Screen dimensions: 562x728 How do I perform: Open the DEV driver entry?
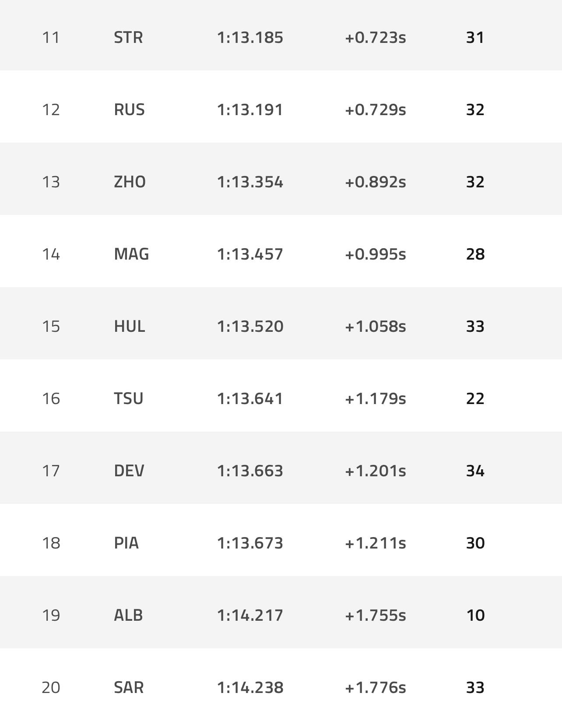(x=129, y=471)
